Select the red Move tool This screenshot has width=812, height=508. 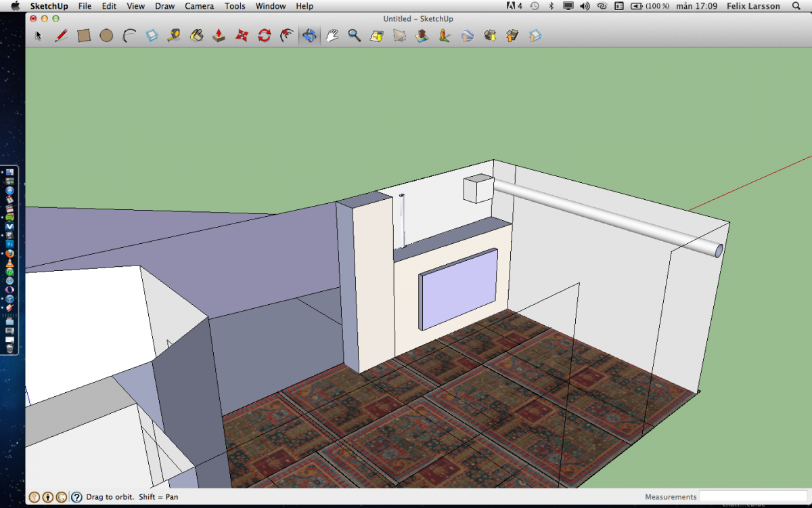242,36
